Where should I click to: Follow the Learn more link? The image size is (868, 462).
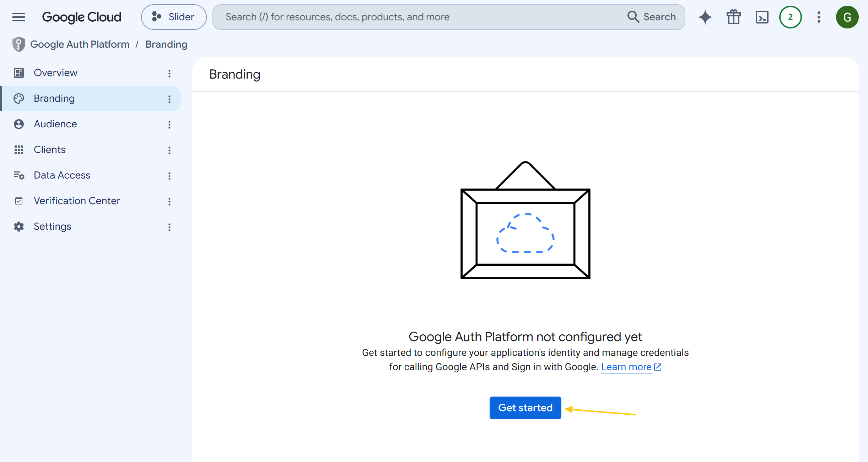[x=626, y=367]
